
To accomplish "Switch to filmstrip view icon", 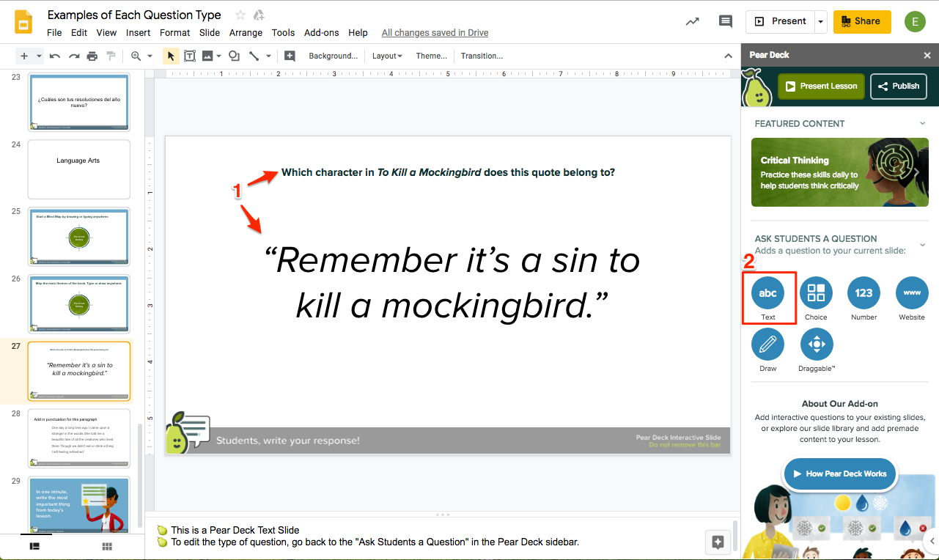I will coord(34,546).
